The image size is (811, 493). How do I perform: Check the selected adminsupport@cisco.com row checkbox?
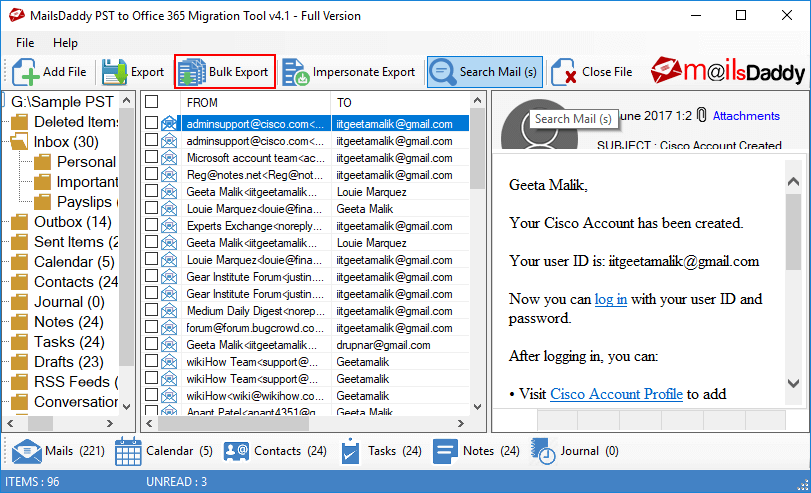[152, 123]
